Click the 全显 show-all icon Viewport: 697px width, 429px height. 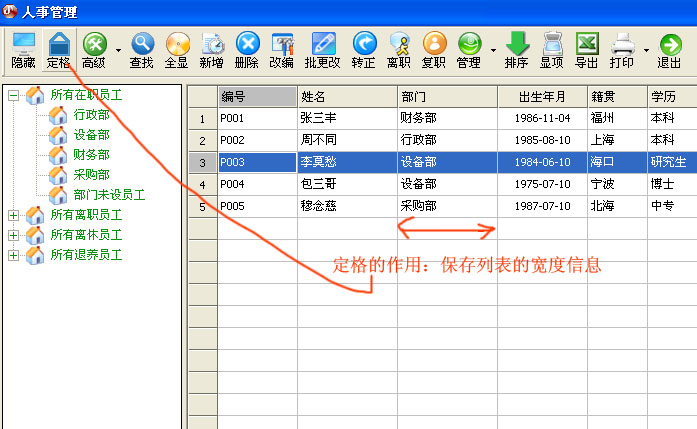click(177, 50)
